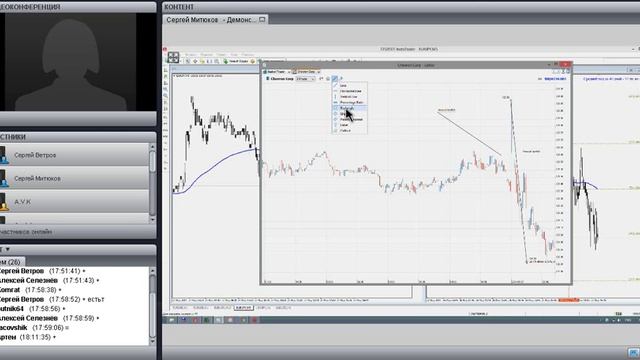Image resolution: width=640 pixels, height=360 pixels.
Task: Select Сергей Ветров in participants list
Action: pyautogui.click(x=75, y=155)
